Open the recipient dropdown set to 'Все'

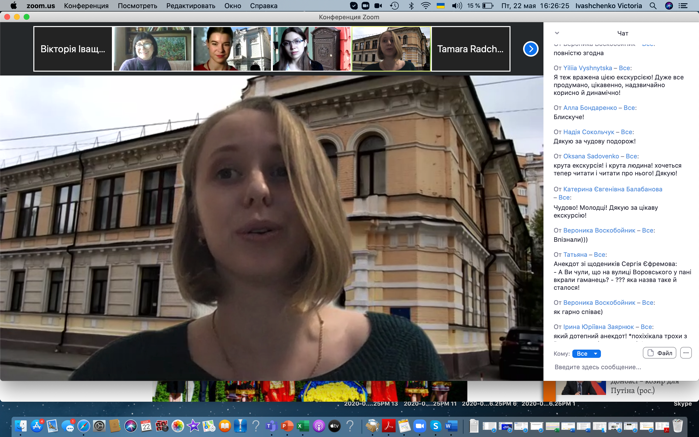pyautogui.click(x=586, y=354)
